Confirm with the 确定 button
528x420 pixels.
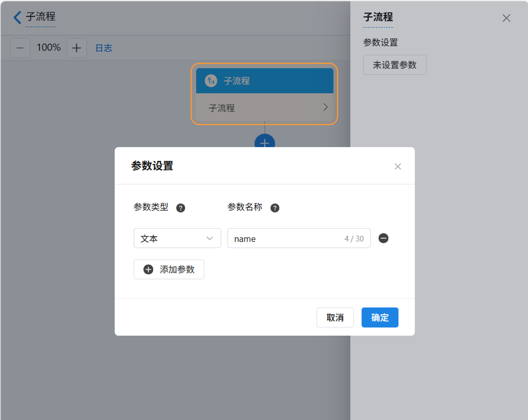[x=380, y=317]
